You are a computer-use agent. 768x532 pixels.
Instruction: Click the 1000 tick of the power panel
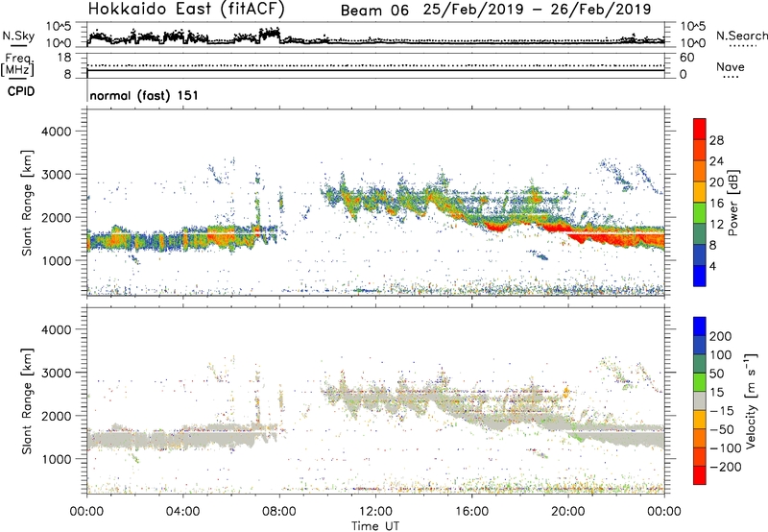57,260
